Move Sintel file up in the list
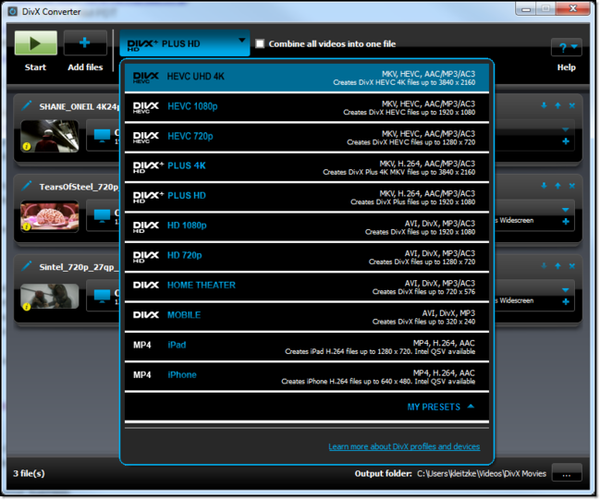The height and width of the screenshot is (500, 600). point(558,266)
